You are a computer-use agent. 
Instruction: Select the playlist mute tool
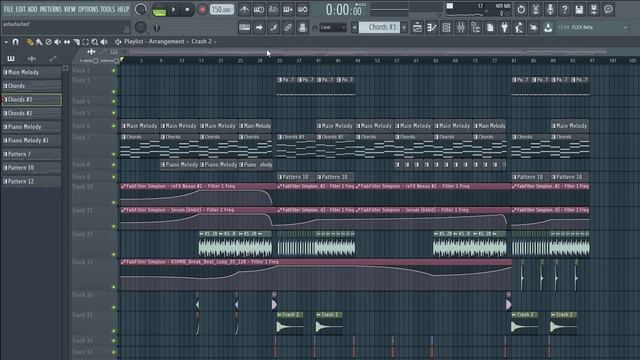point(58,42)
